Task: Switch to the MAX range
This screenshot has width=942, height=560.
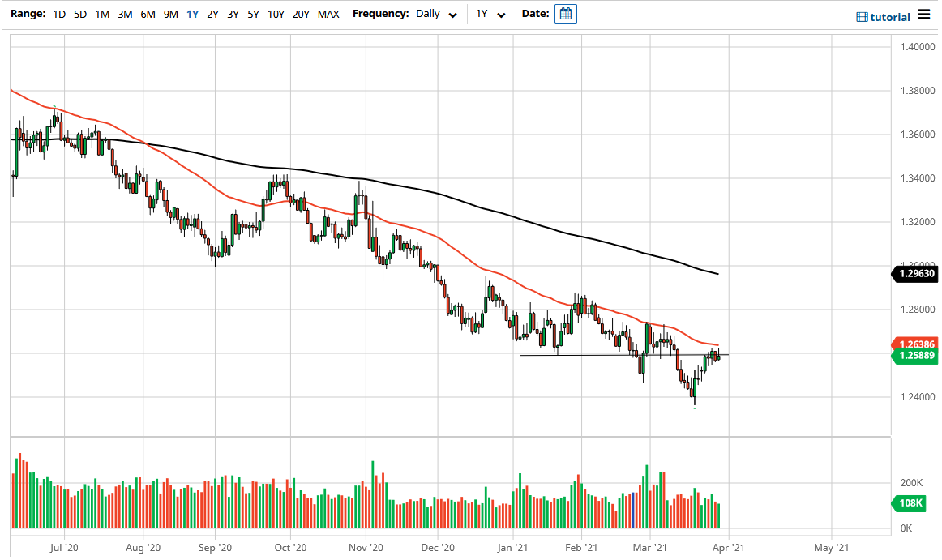Action: [328, 14]
